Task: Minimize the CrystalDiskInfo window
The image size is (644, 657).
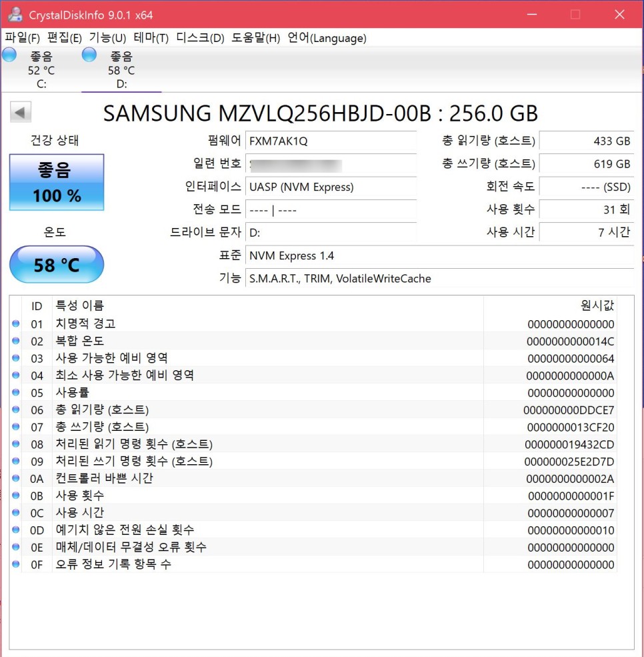Action: (x=532, y=14)
